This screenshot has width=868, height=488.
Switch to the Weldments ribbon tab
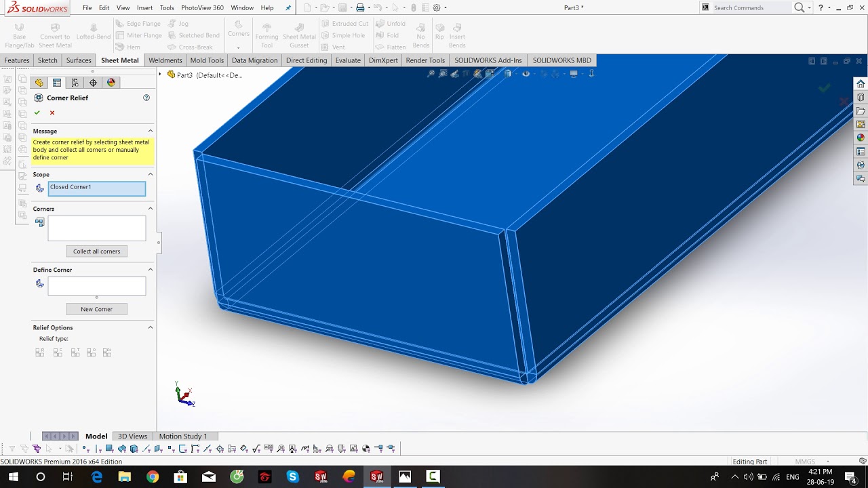pos(165,60)
